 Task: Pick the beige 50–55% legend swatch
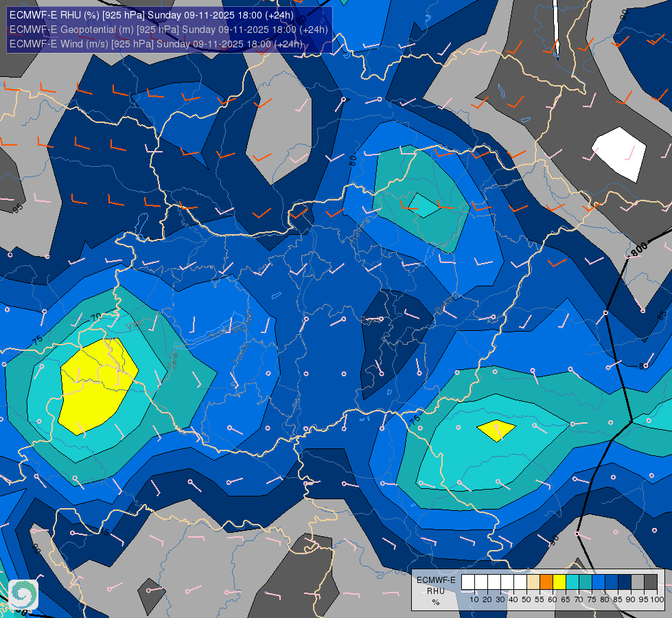533,582
